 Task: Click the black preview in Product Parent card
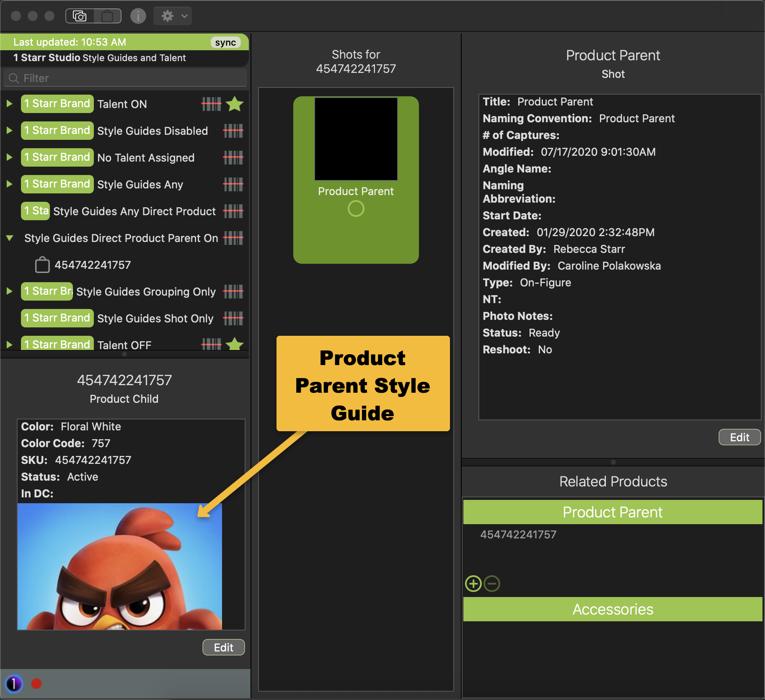click(356, 139)
